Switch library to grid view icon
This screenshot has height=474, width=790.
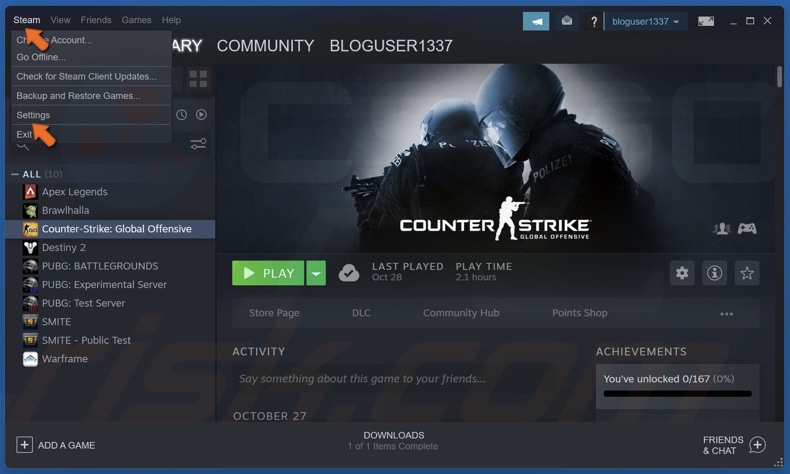(x=198, y=79)
